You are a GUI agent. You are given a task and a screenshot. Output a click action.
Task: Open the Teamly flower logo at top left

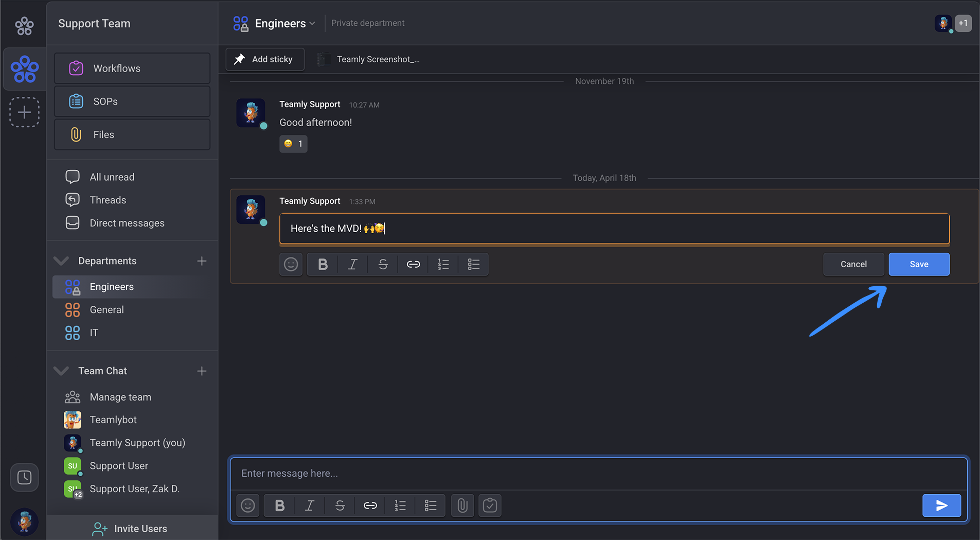tap(24, 25)
